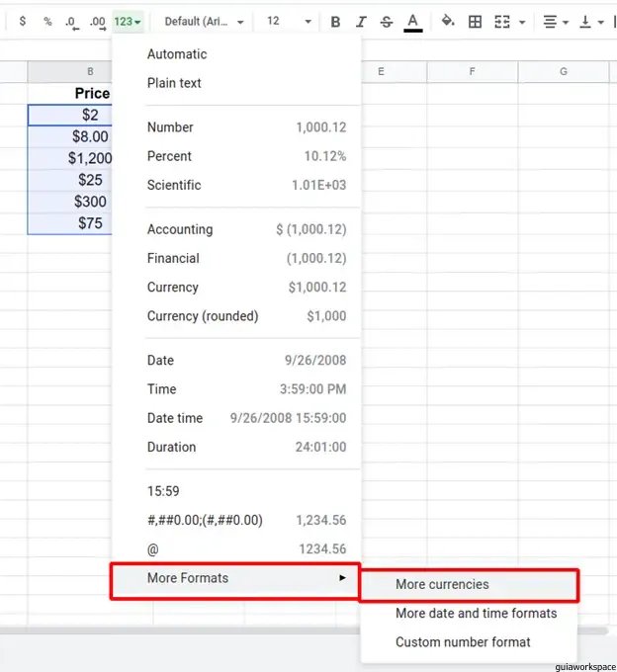Toggle italic formatting
This screenshot has height=672, width=617.
click(361, 22)
